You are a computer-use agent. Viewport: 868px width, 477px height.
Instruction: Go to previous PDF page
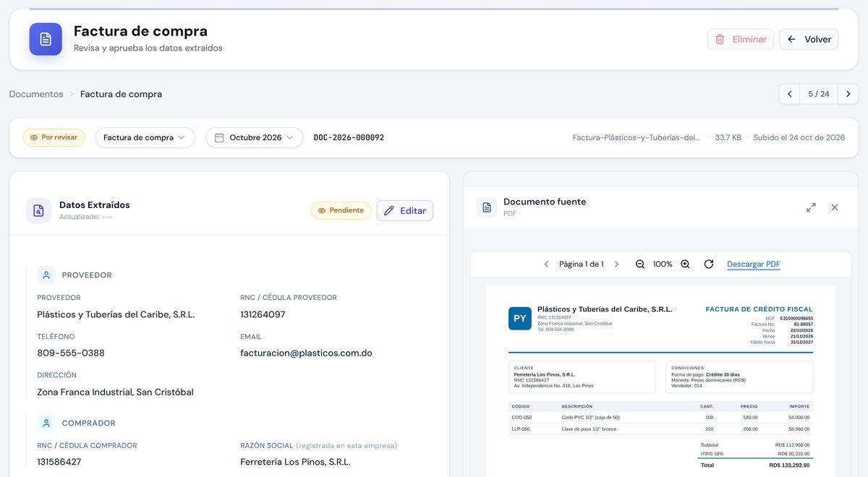[546, 265]
